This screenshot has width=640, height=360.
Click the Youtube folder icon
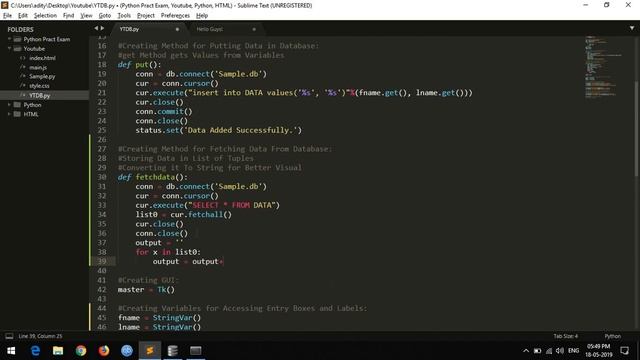17,49
